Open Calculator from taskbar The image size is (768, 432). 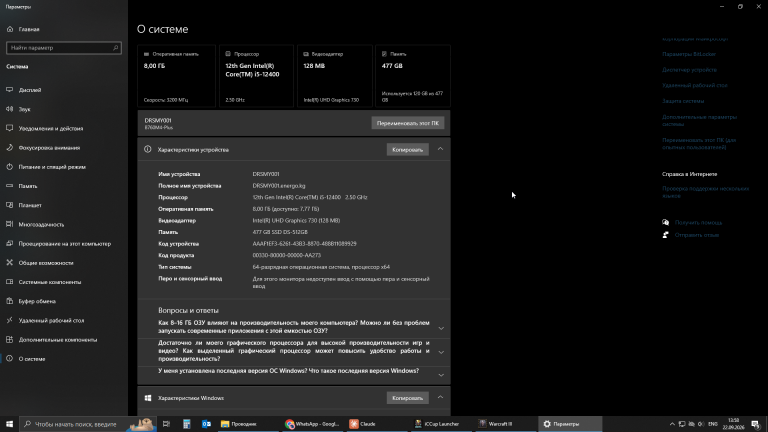[187, 424]
